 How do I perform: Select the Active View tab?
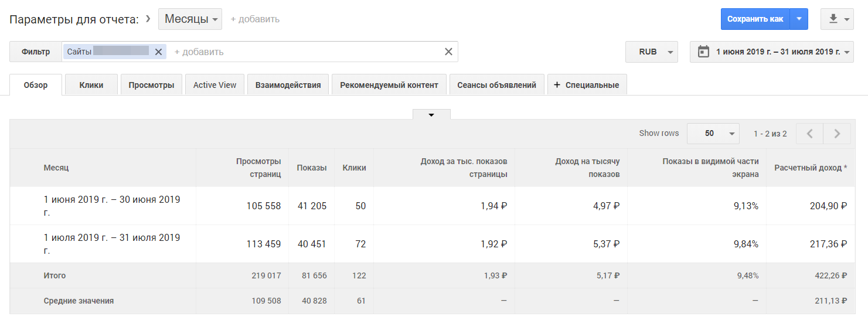pyautogui.click(x=215, y=85)
